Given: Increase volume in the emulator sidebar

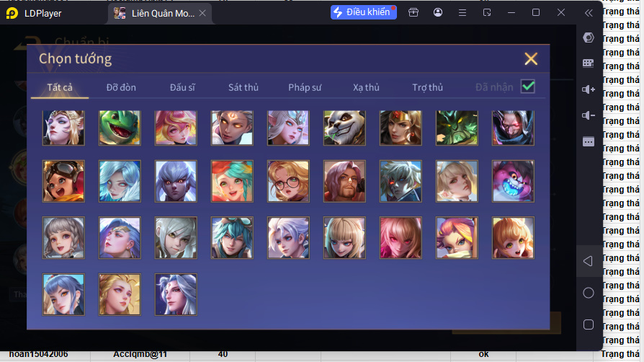Looking at the screenshot, I should click(589, 89).
